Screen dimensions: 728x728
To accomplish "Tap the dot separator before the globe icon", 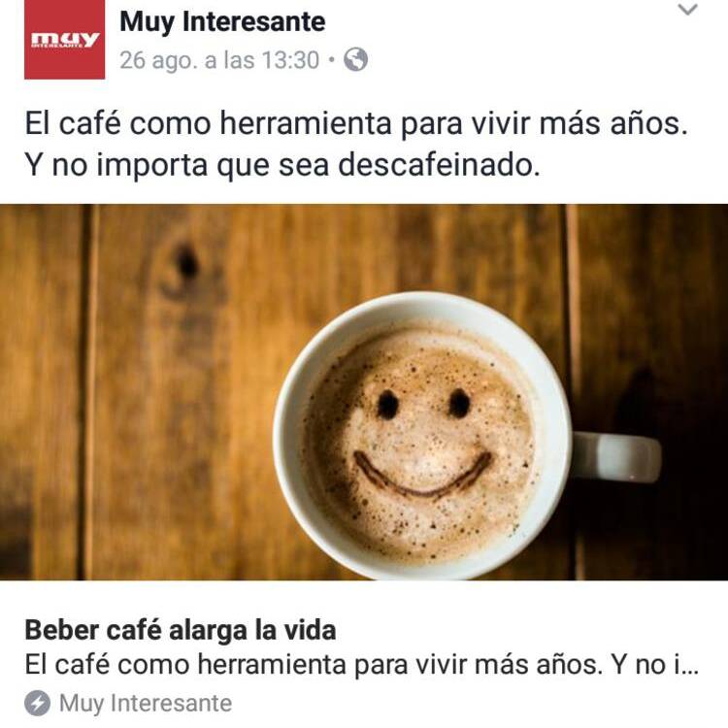I will click(331, 60).
